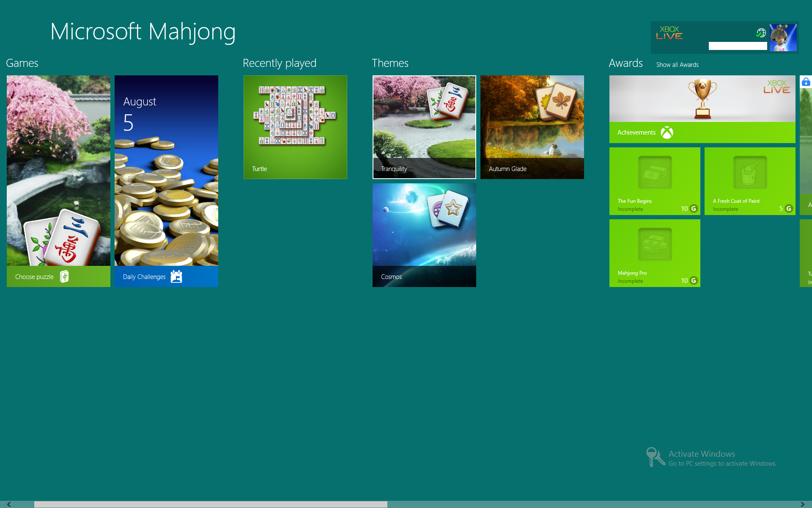Click the Xbox Live avatar picture

coord(783,38)
